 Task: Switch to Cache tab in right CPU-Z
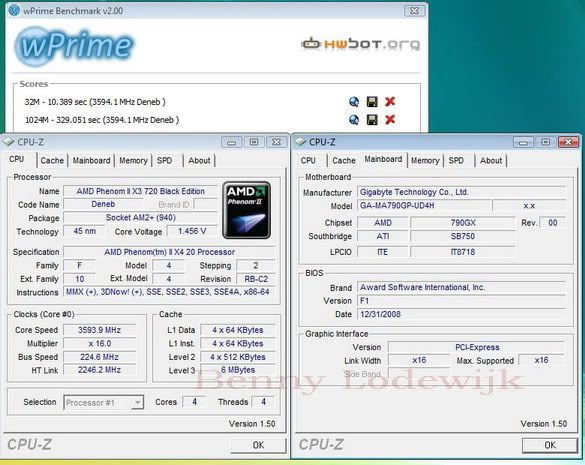(x=344, y=160)
